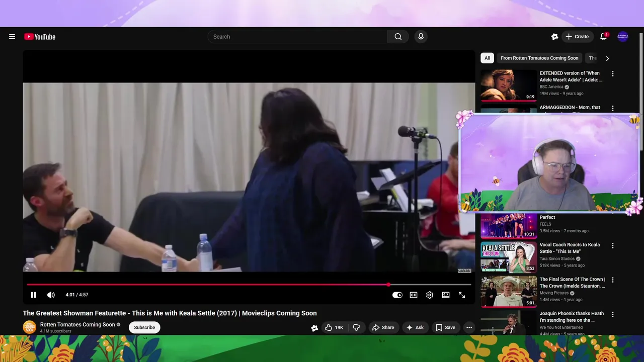Click in the Search input field

point(297,37)
